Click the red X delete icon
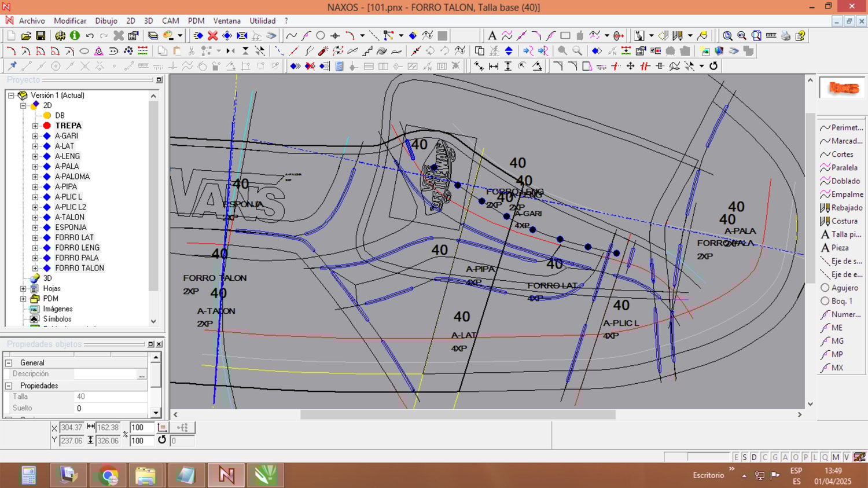The width and height of the screenshot is (868, 488). click(x=213, y=36)
